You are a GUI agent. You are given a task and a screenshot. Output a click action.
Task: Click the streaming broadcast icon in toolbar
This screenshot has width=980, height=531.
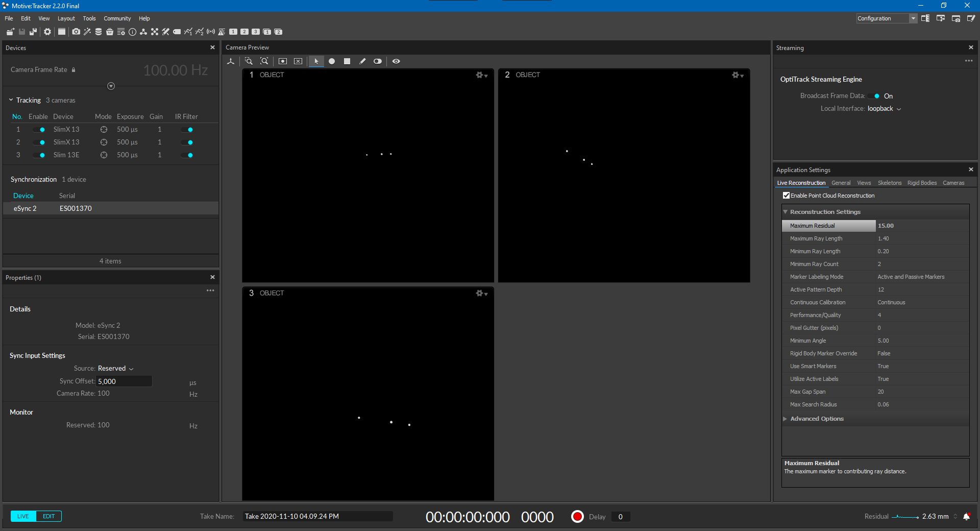click(210, 32)
